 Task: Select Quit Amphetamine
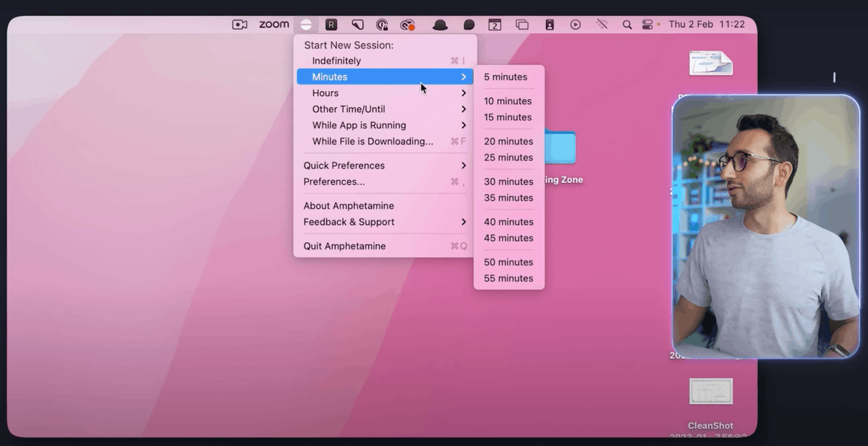(x=385, y=246)
